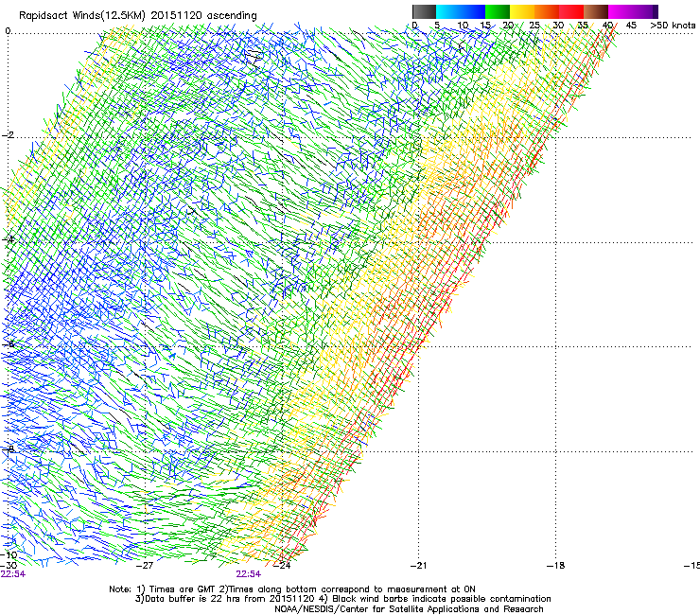Click the '-24' longitude axis label

coord(282,566)
